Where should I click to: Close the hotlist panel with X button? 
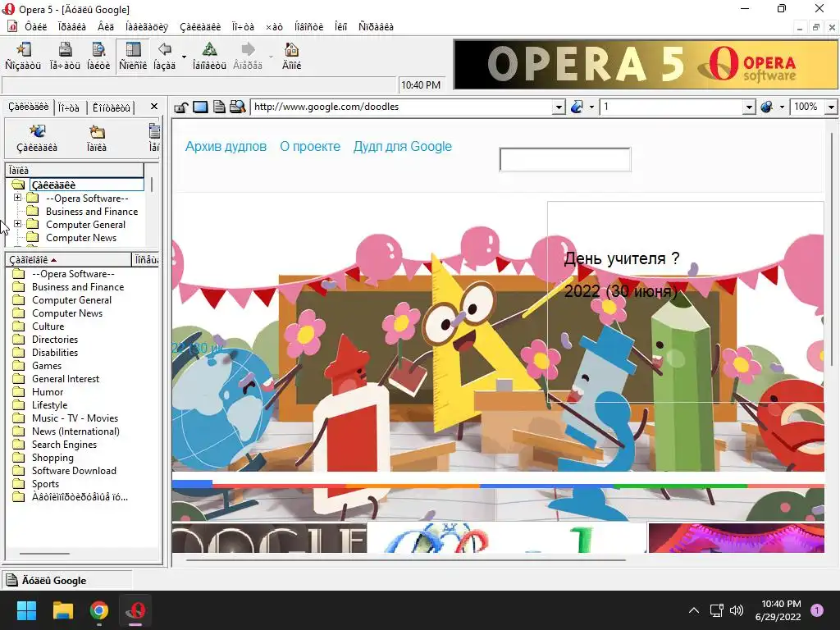(x=153, y=106)
